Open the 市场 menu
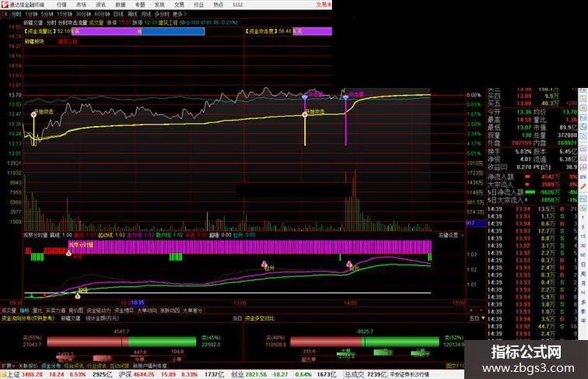588x379 pixels. coord(81,5)
